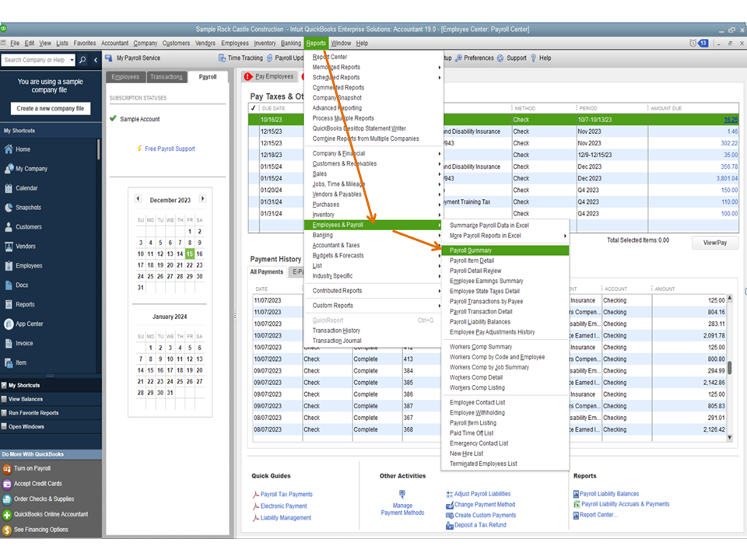Go to previous month in calendar
Image resolution: width=747 pixels, height=560 pixels.
click(139, 198)
